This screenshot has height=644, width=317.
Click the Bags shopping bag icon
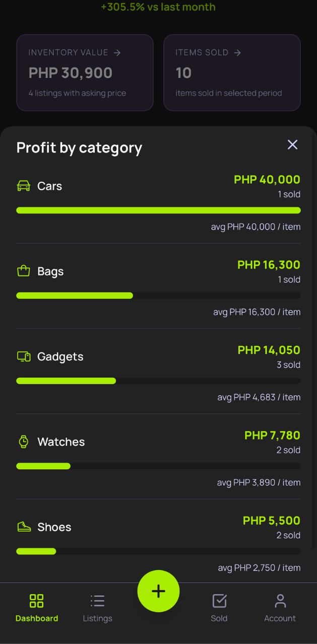tap(23, 271)
